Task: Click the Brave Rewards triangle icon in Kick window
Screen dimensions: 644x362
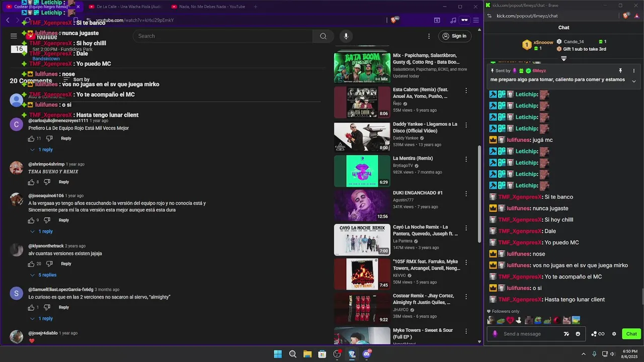Action: point(636,16)
